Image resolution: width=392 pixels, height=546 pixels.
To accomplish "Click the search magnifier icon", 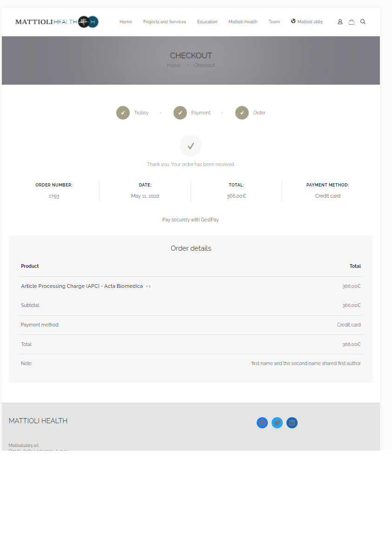I will (363, 21).
